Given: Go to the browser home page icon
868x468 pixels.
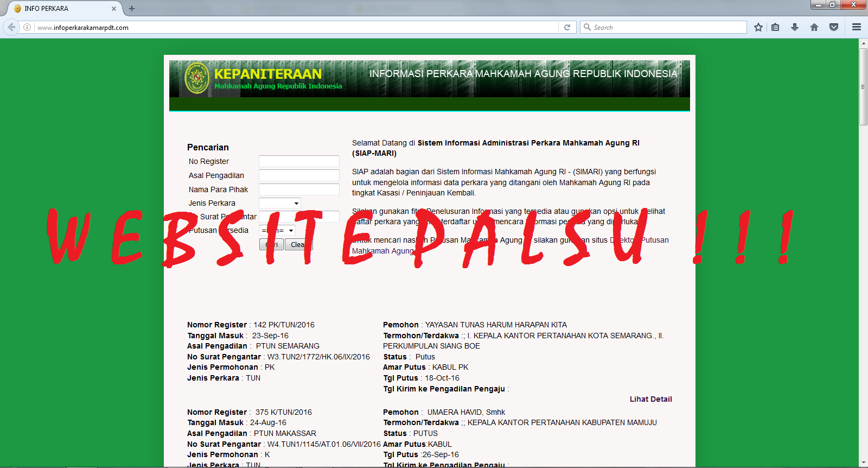Looking at the screenshot, I should point(814,27).
